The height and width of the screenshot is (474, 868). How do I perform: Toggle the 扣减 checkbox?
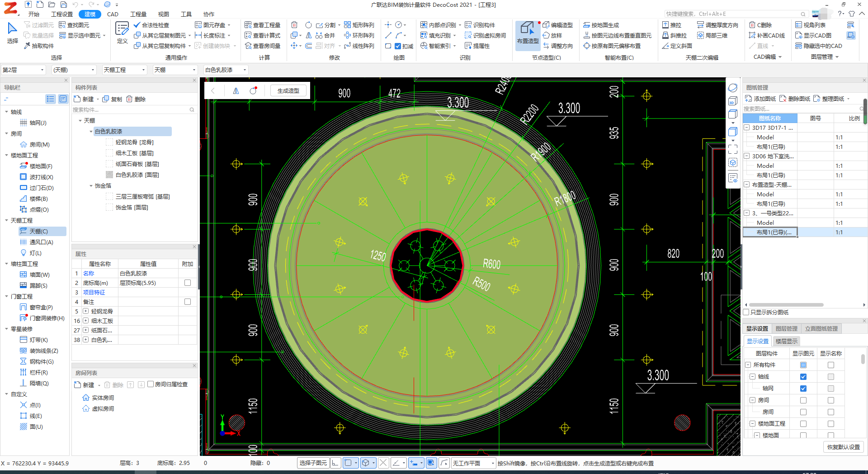(x=398, y=46)
